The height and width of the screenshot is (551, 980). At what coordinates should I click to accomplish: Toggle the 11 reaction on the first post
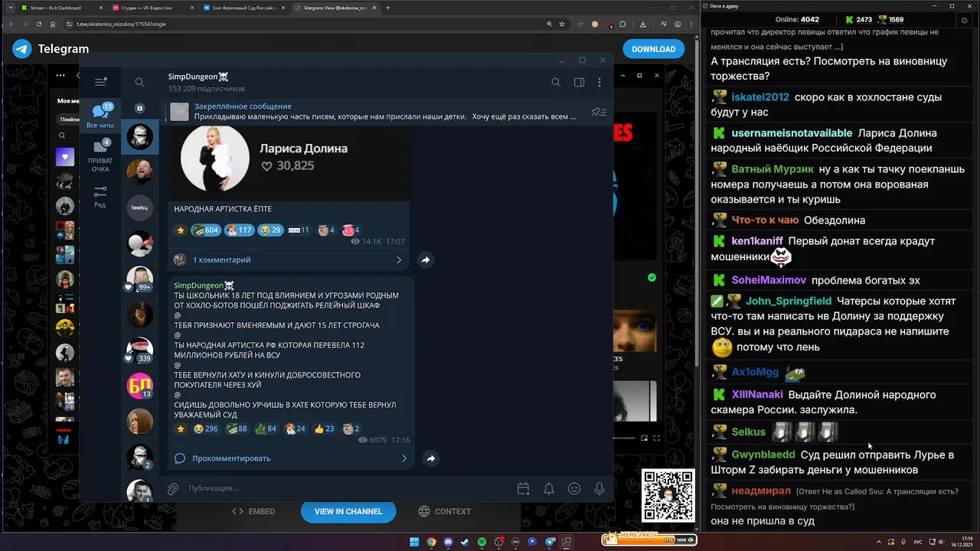299,230
